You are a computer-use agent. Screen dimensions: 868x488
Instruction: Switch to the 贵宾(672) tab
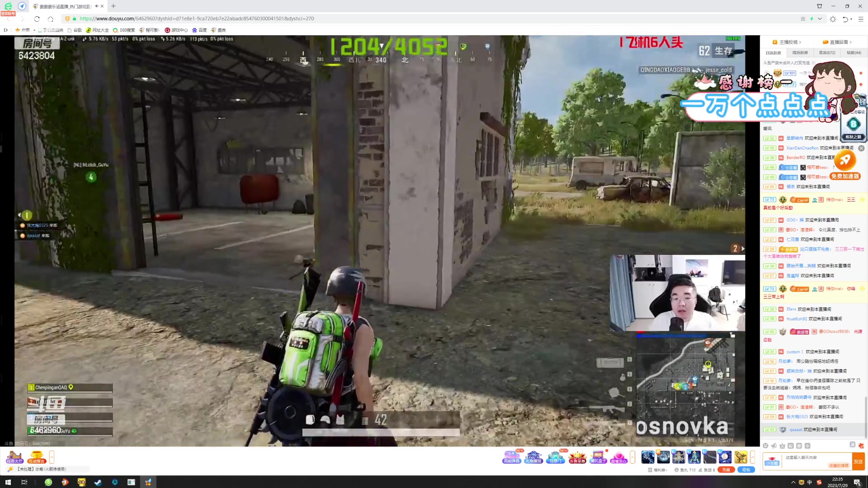pos(827,52)
